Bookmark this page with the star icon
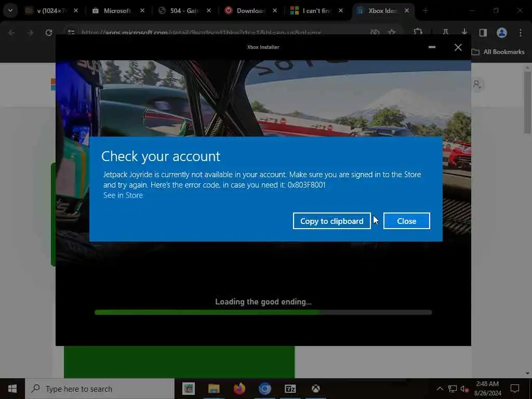 (392, 32)
